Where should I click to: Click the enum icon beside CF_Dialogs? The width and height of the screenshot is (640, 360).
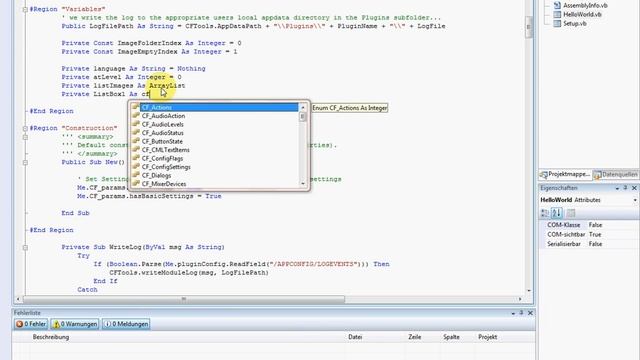[136, 176]
